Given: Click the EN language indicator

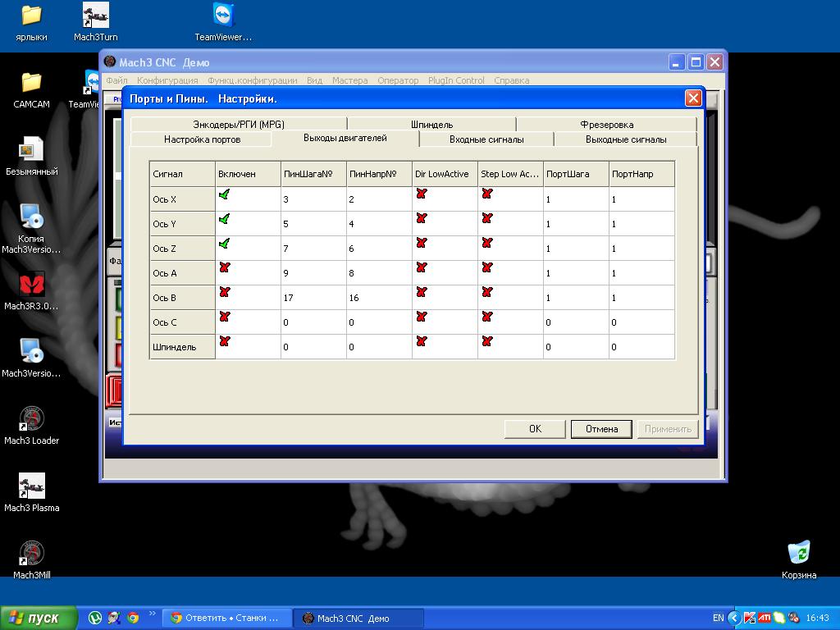Looking at the screenshot, I should coord(719,619).
